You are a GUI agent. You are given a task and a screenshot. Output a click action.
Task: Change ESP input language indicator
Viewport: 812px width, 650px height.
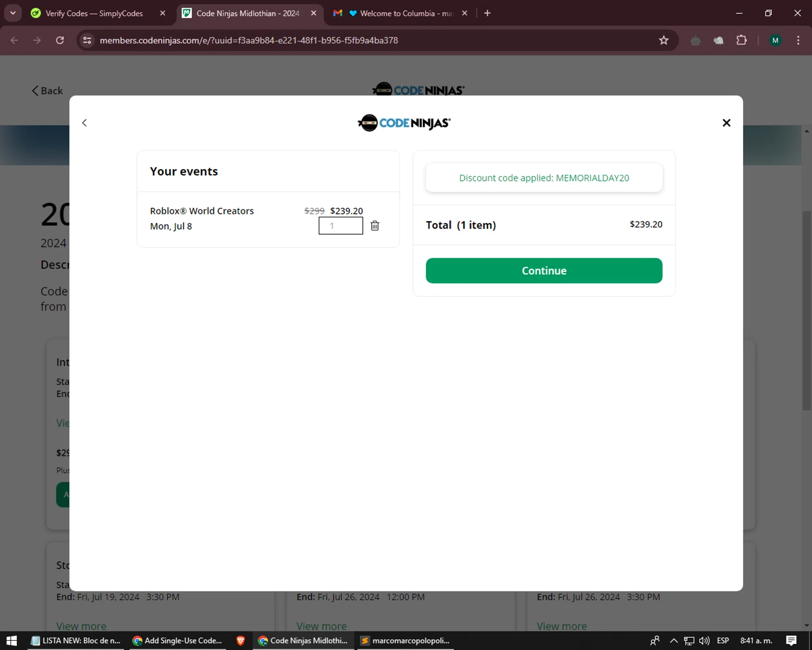723,641
